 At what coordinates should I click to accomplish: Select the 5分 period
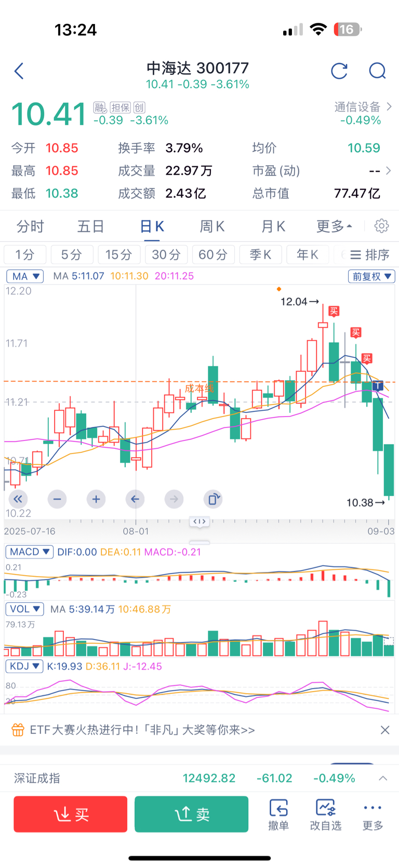[x=72, y=254]
